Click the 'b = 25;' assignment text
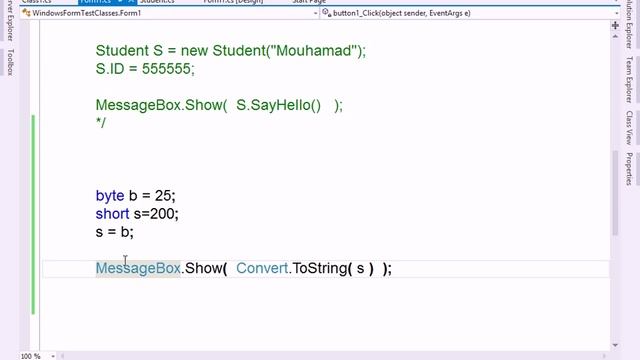 [152, 196]
